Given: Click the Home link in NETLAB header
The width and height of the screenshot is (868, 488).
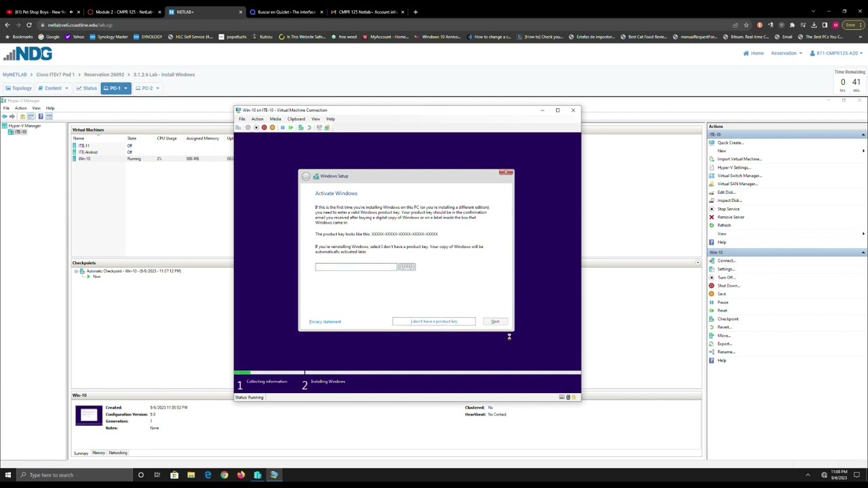Looking at the screenshot, I should [753, 53].
